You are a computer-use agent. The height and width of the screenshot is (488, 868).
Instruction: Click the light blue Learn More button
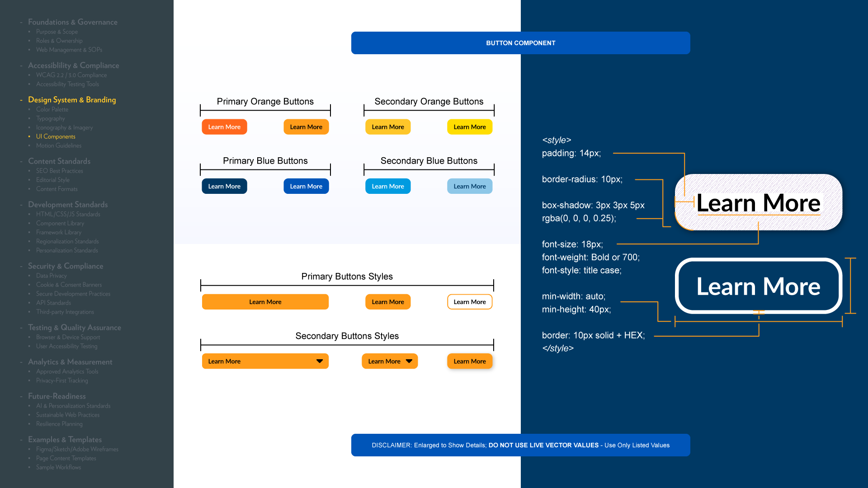(469, 186)
